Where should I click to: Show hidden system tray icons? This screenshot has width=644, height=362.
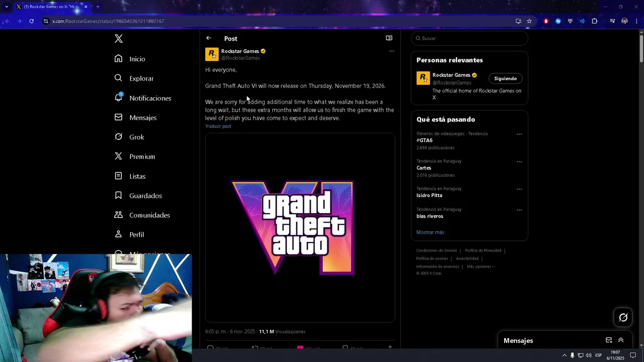coord(564,355)
